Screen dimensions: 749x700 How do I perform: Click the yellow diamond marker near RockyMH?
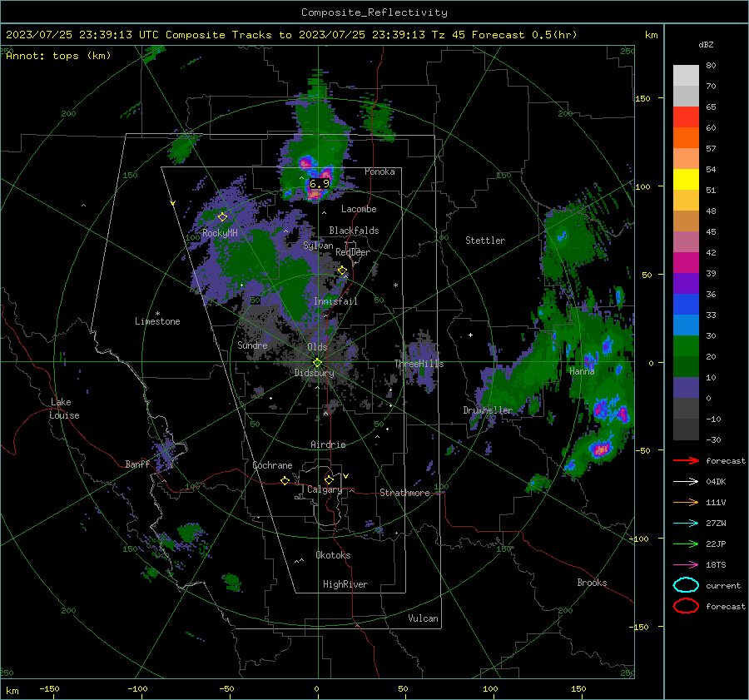(222, 217)
